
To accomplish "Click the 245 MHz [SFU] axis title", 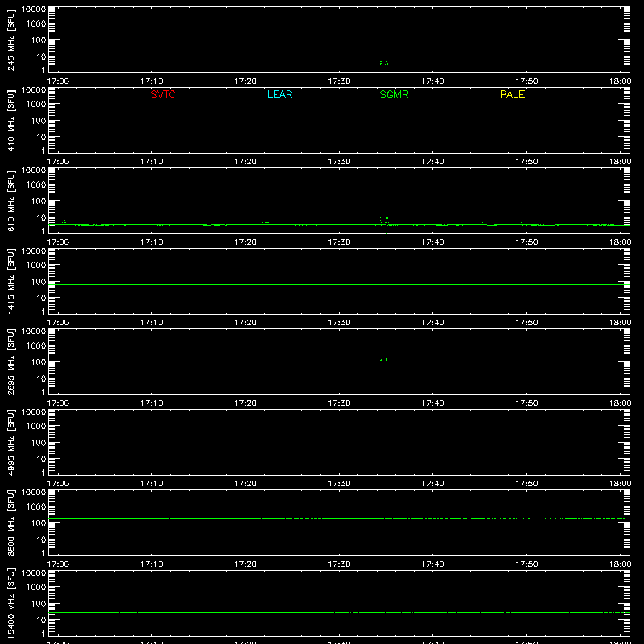I will pos(10,39).
